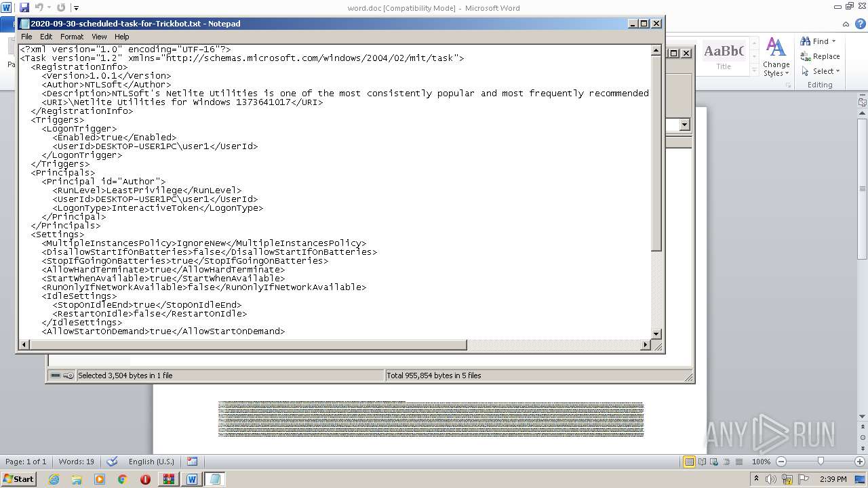Switch to Full Screen Reading view
This screenshot has height=488, width=868.
click(702, 462)
